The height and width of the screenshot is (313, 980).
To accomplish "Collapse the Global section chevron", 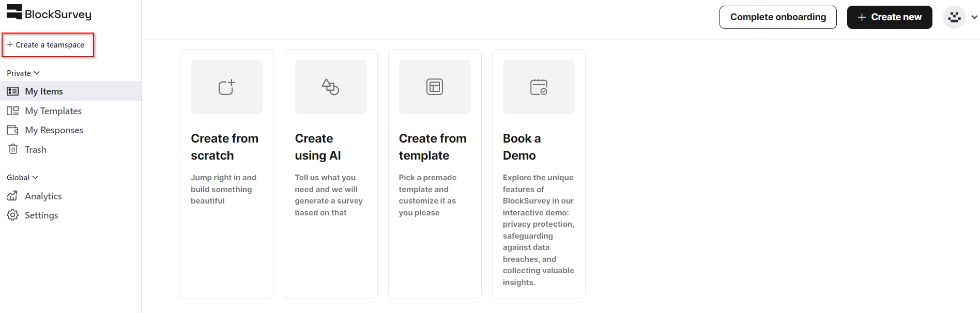I will (x=35, y=178).
